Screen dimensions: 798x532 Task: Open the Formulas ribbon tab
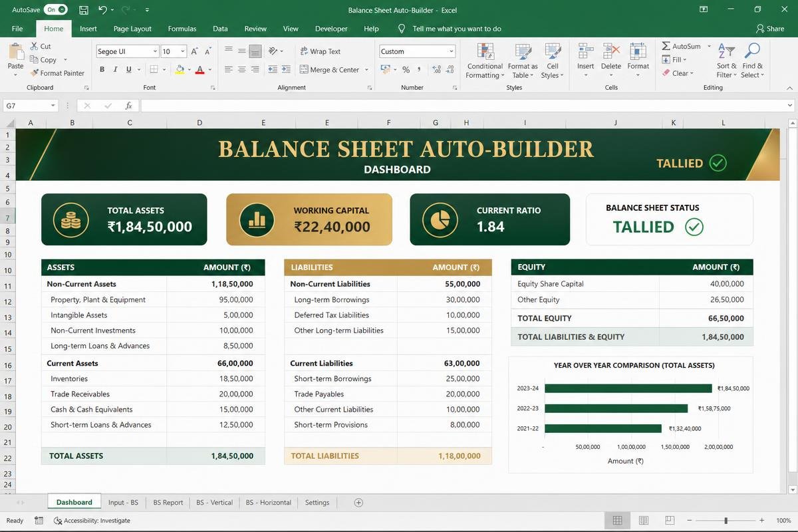click(x=182, y=29)
